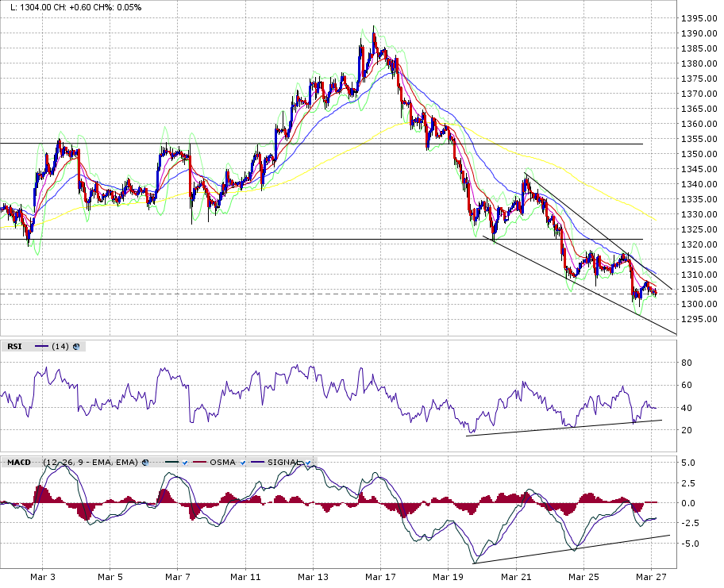This screenshot has height=588, width=724.
Task: Select the RSI rising divergence trendline
Action: click(x=564, y=428)
